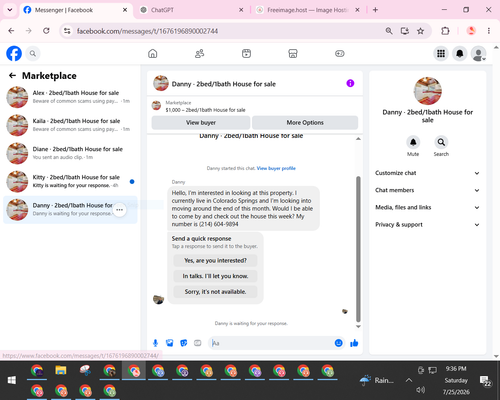Open the Windows Start button
Image resolution: width=500 pixels, height=400 pixels.
point(12,380)
